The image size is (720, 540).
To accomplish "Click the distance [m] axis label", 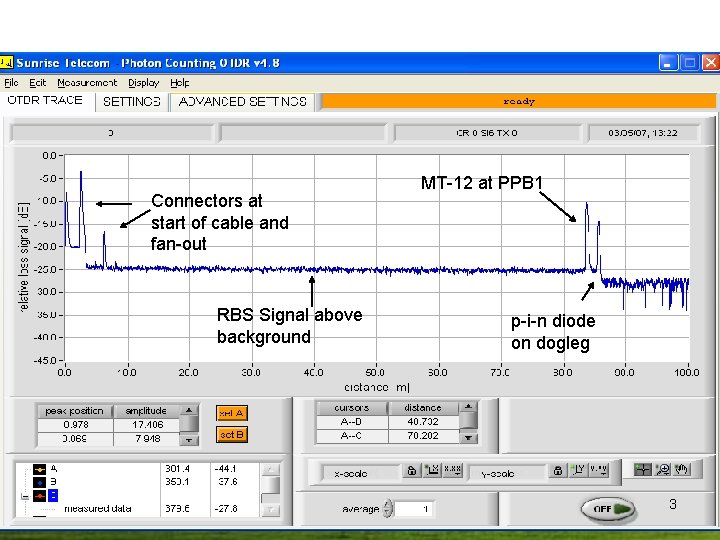I will 377,388.
